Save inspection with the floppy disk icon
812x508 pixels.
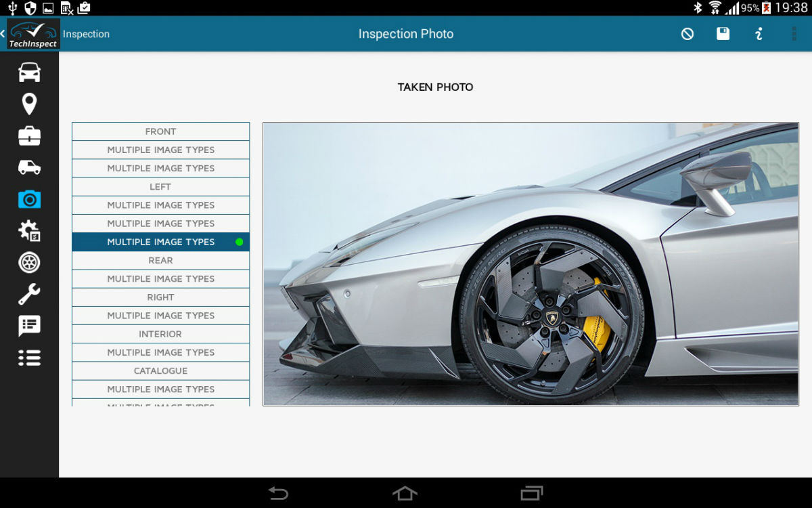click(723, 34)
